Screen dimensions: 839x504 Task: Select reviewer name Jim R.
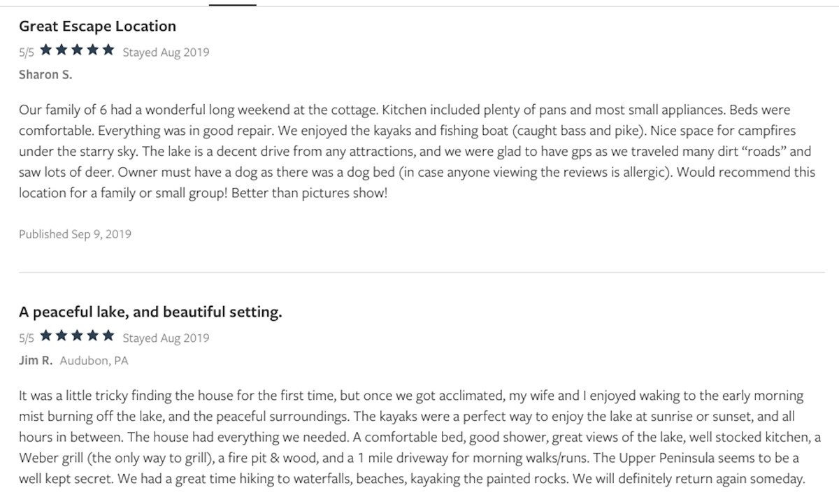pyautogui.click(x=36, y=361)
